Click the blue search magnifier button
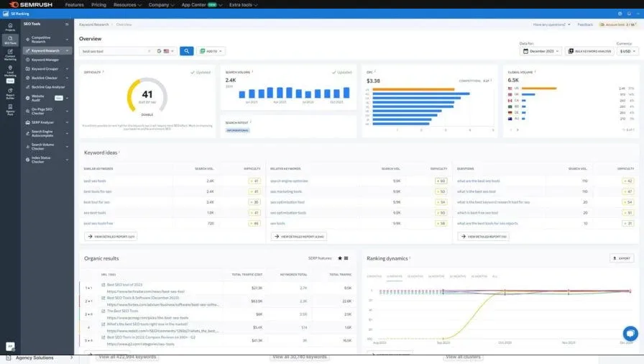The height and width of the screenshot is (364, 644). 186,51
